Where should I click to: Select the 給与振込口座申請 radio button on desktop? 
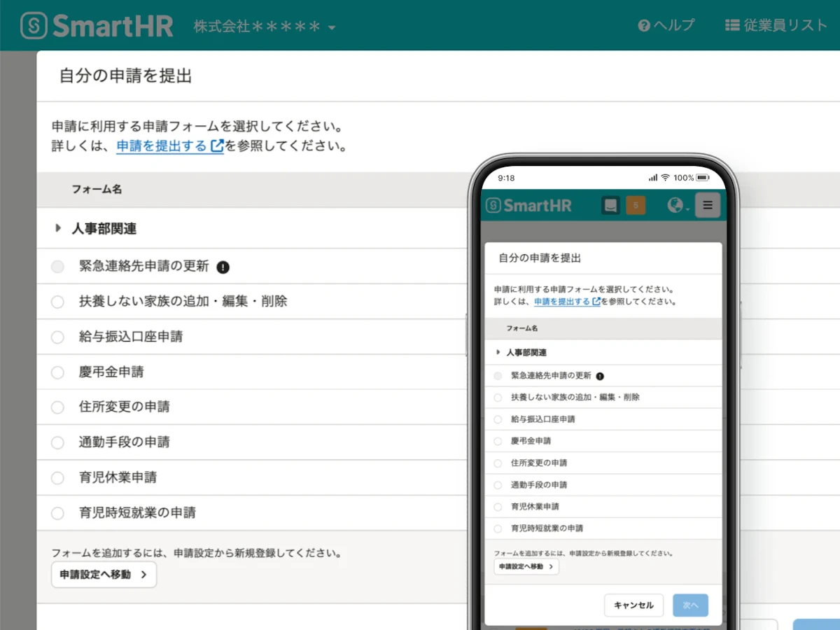[57, 337]
